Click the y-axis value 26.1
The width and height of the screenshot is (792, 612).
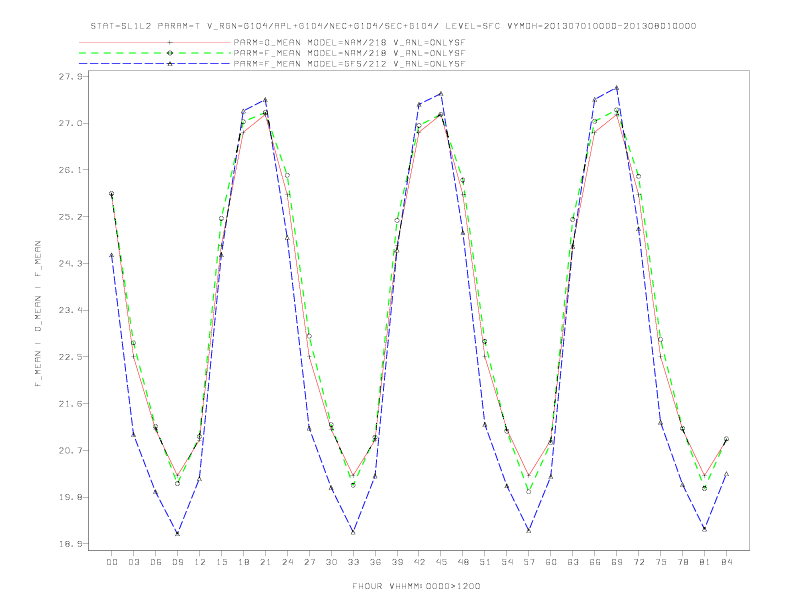(70, 170)
